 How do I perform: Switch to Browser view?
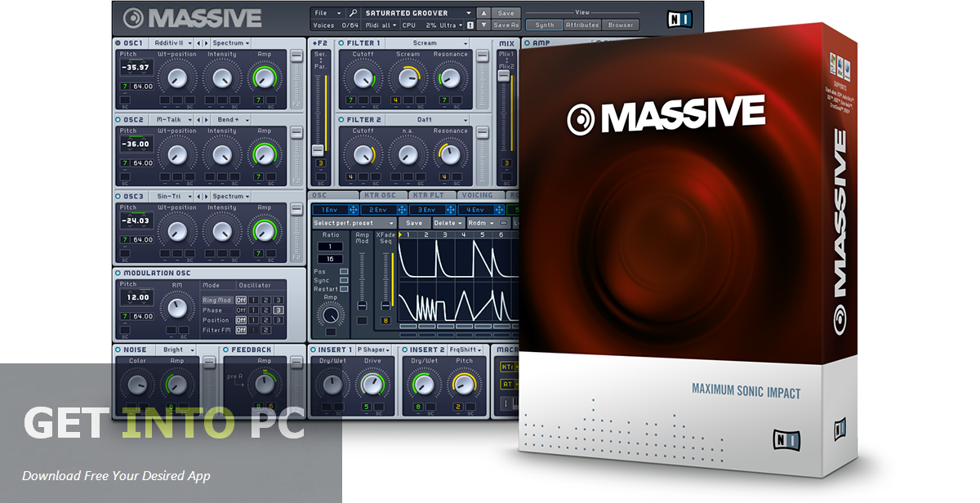[621, 25]
